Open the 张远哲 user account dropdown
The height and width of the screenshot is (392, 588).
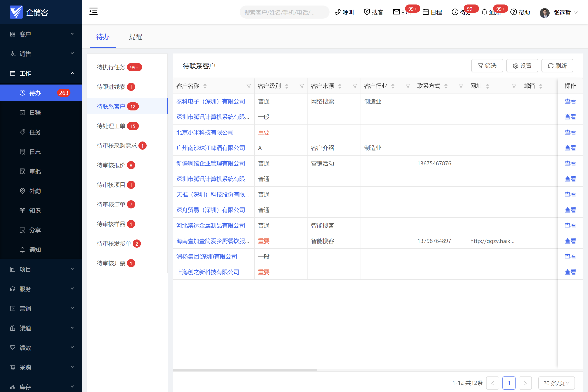(x=562, y=12)
